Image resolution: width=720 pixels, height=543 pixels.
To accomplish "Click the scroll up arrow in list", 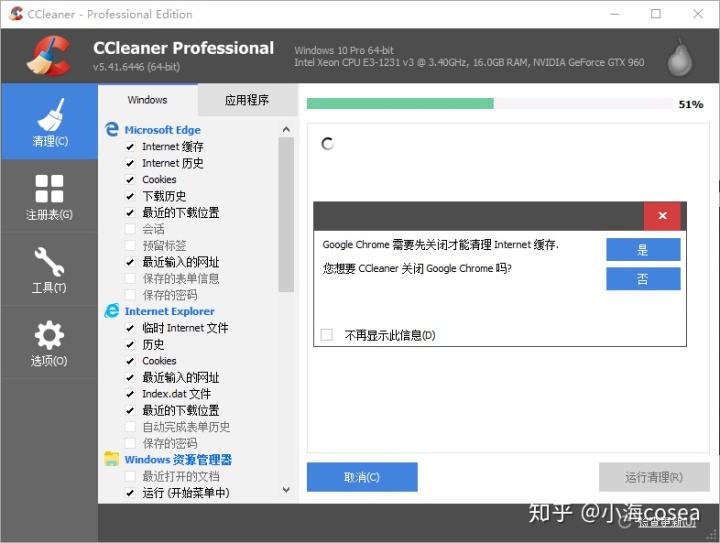I will click(286, 129).
